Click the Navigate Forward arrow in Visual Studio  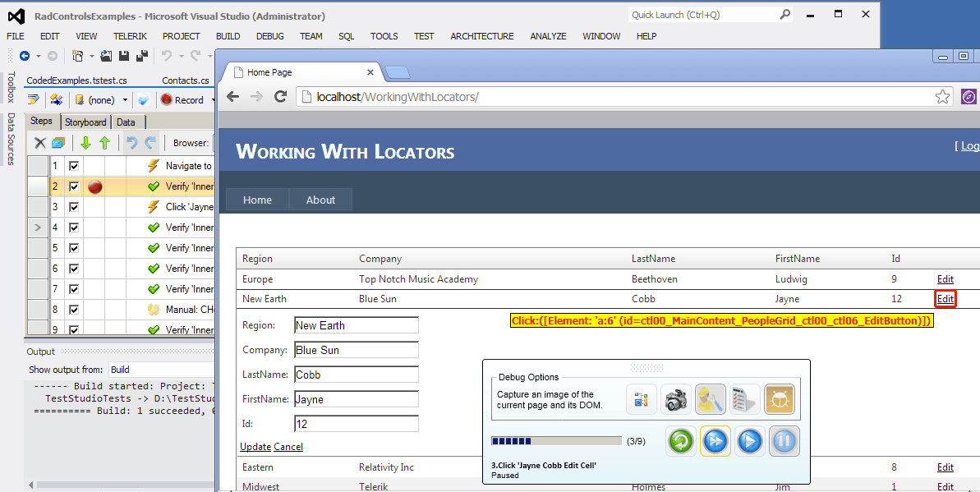[x=53, y=57]
